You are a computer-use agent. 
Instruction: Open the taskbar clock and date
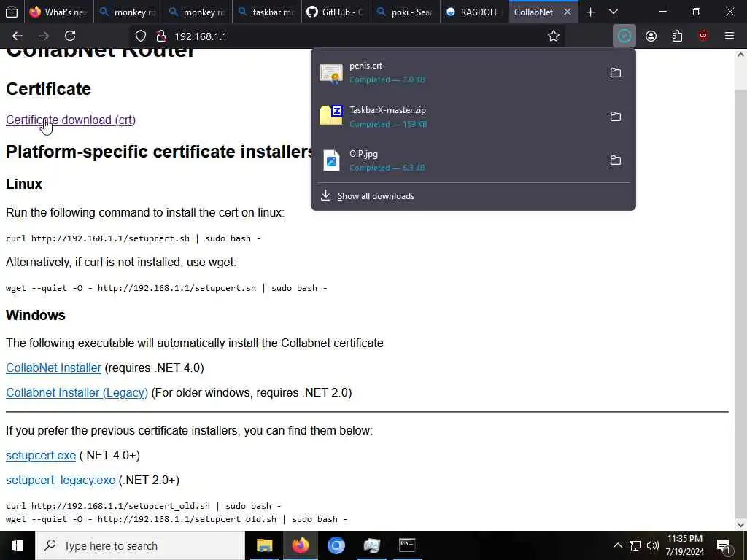click(684, 545)
